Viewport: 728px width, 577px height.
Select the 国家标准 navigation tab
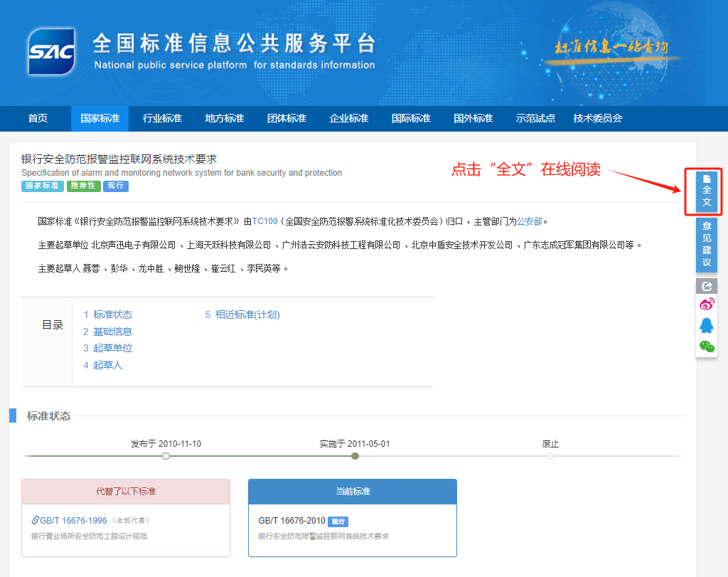coord(100,118)
